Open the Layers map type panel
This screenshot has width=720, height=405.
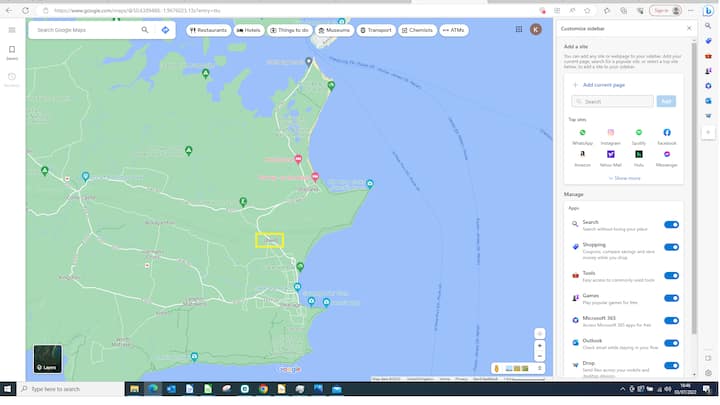(x=47, y=359)
